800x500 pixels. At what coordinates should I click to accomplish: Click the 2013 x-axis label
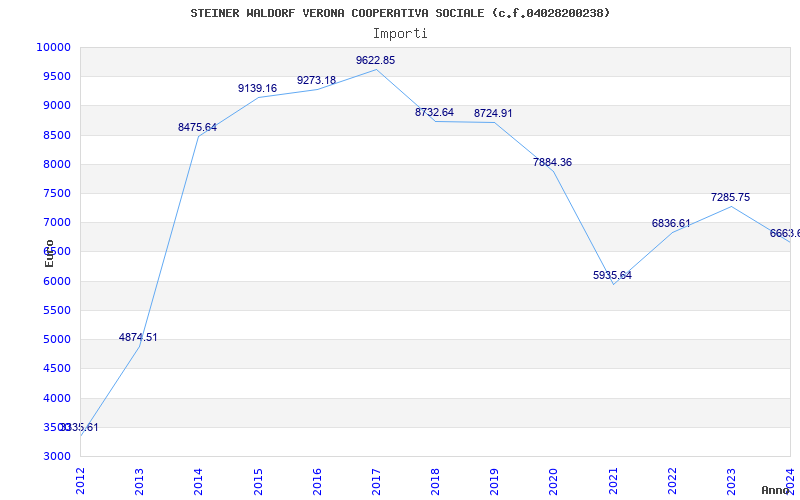139,481
